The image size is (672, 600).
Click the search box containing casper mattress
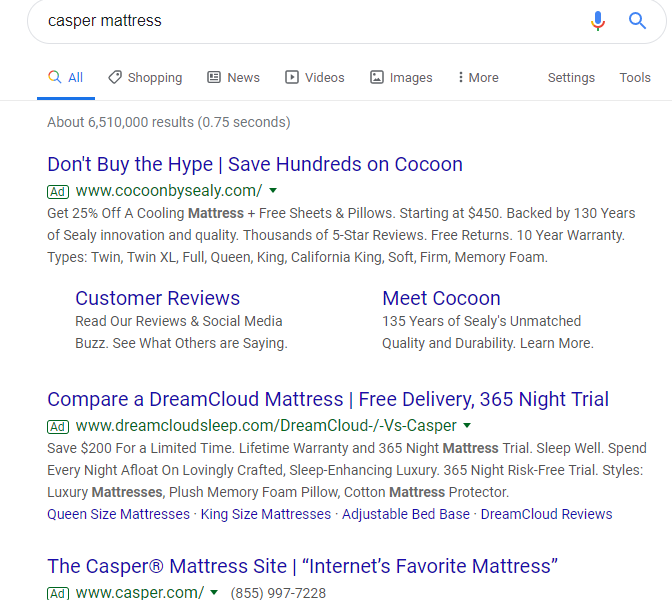pos(347,21)
